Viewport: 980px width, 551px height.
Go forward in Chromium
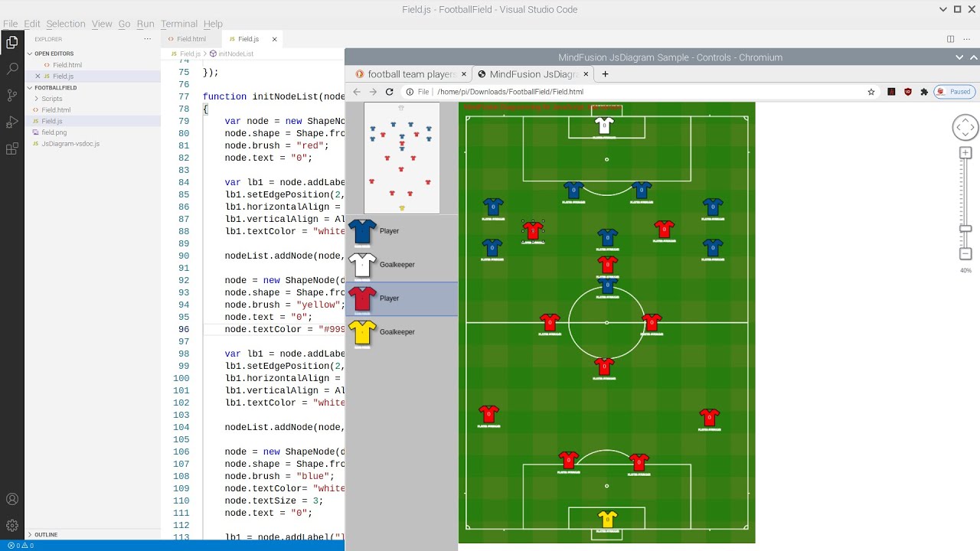[373, 92]
